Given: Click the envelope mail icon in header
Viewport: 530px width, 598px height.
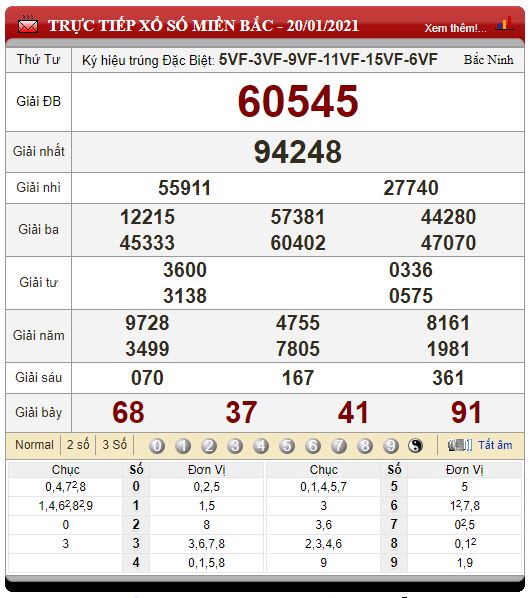Looking at the screenshot, I should point(28,25).
